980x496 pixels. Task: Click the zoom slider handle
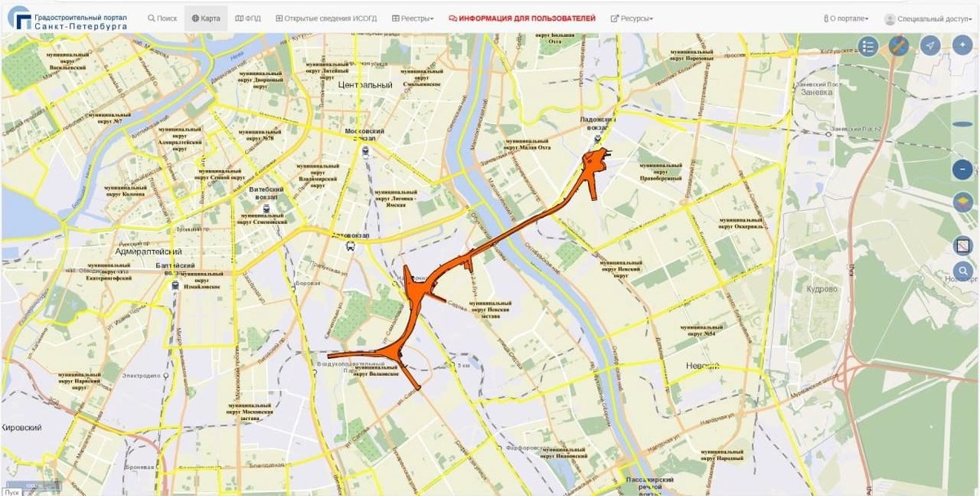pyautogui.click(x=963, y=124)
